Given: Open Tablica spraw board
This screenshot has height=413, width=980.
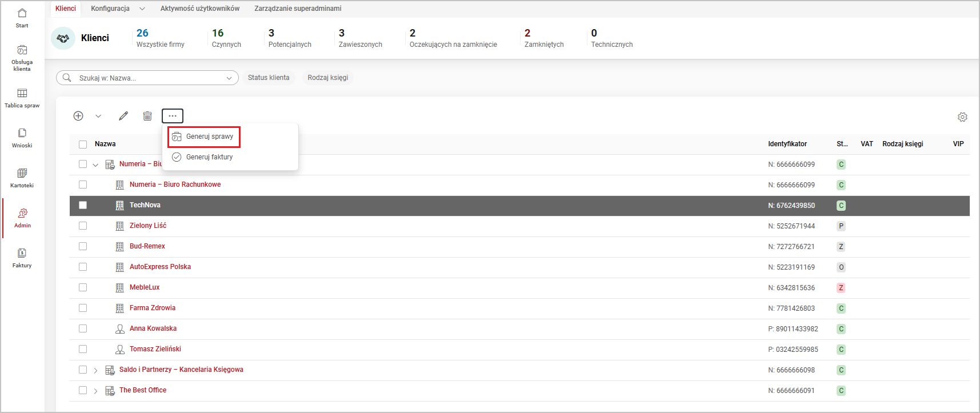Looking at the screenshot, I should click(22, 98).
